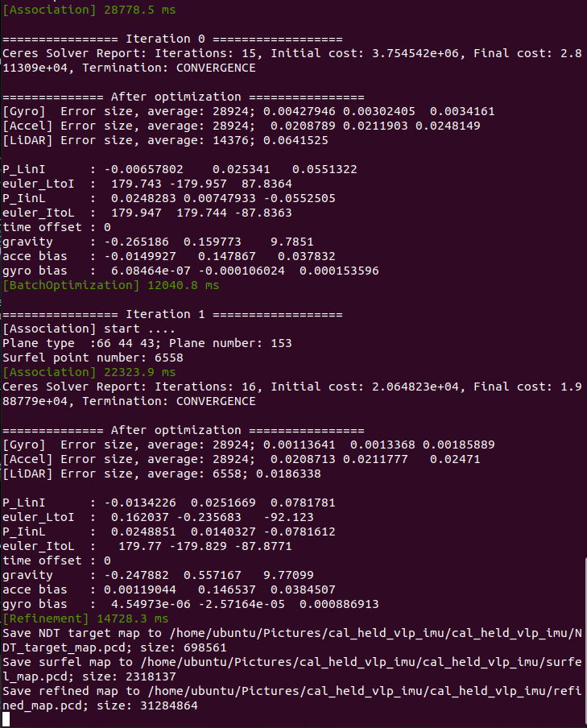Click the first Ceres Solver Report line
This screenshot has width=587, height=728.
(292, 60)
